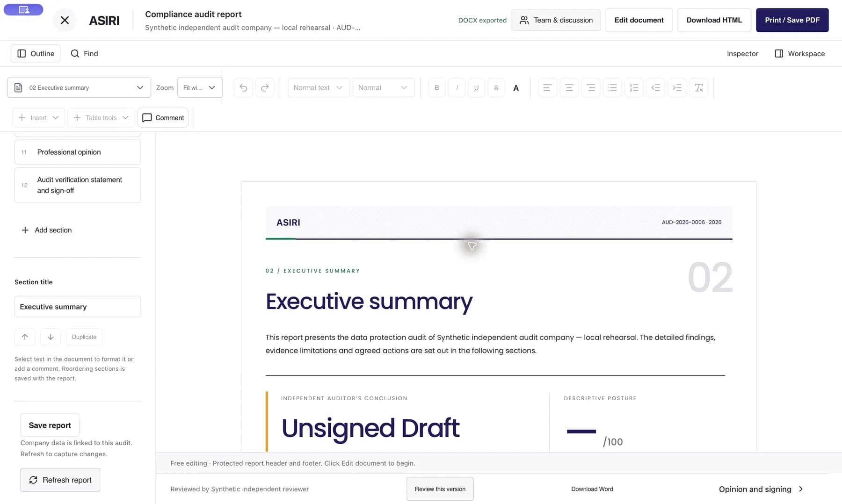Open the Normal font dropdown

pyautogui.click(x=383, y=87)
